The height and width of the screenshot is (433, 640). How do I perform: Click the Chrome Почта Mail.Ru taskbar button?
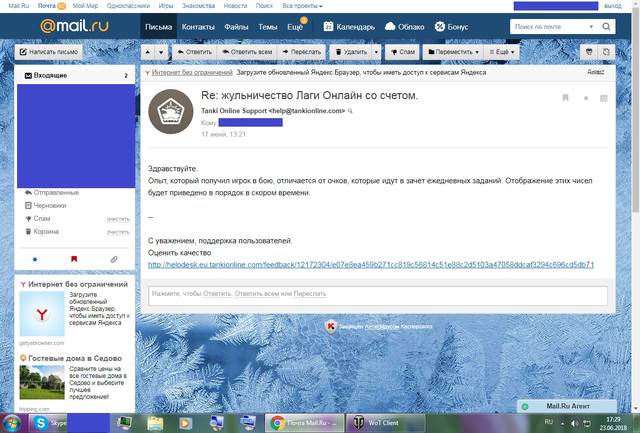coord(305,423)
